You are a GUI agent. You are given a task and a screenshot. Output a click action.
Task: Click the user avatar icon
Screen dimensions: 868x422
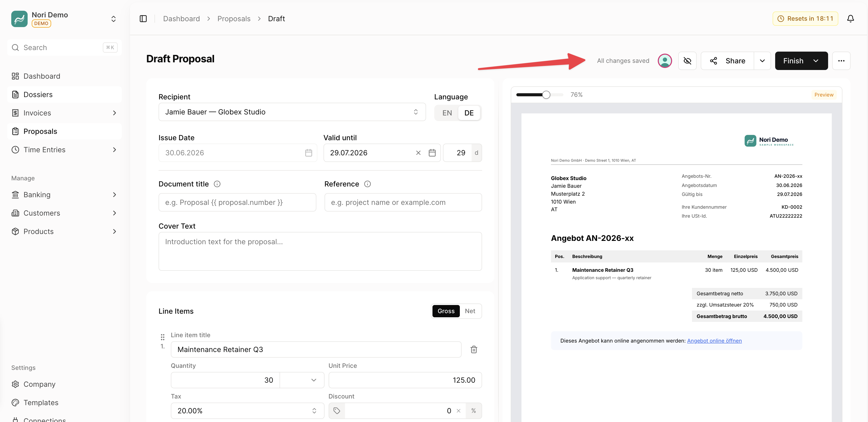(x=665, y=61)
